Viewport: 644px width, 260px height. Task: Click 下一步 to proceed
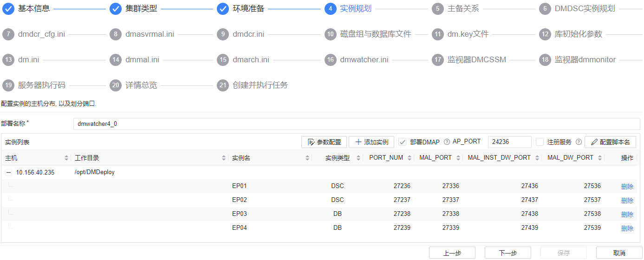[508, 253]
